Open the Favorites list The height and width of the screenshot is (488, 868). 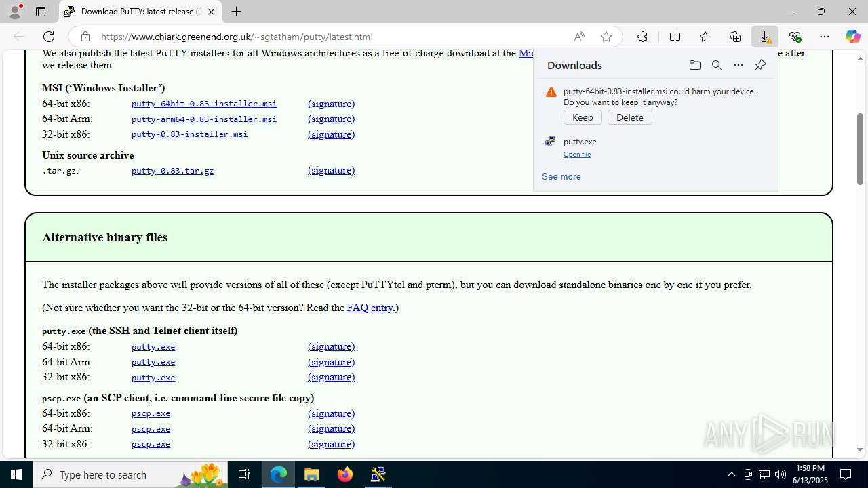(705, 37)
